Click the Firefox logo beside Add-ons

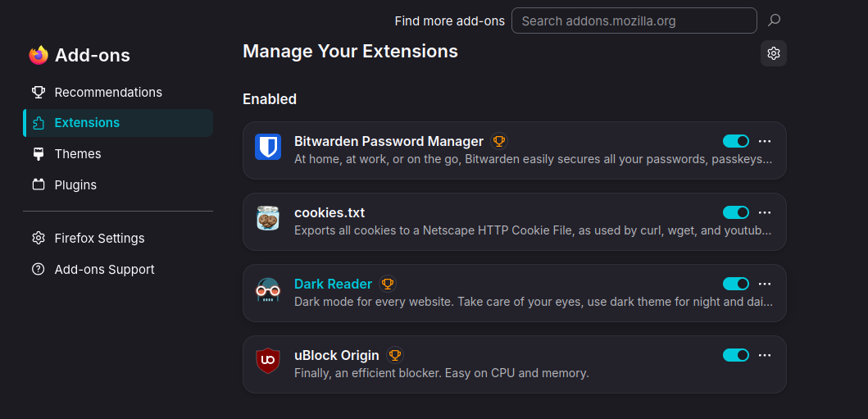(x=39, y=56)
